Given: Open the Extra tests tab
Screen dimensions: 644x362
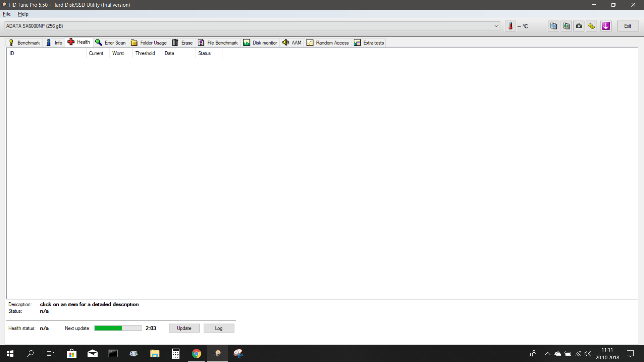Looking at the screenshot, I should pyautogui.click(x=369, y=43).
